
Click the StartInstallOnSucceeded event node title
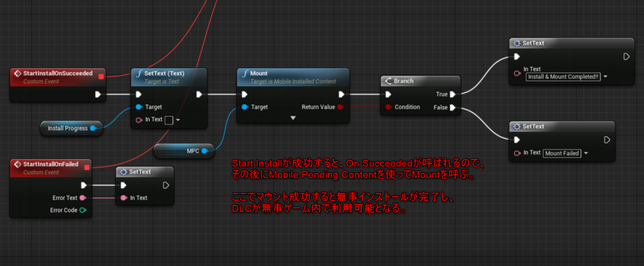58,74
